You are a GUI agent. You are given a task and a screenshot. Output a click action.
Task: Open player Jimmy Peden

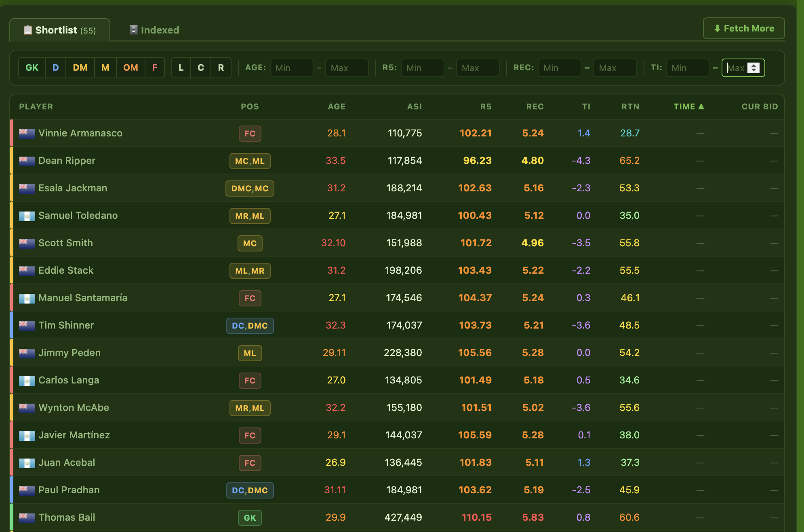[69, 353]
